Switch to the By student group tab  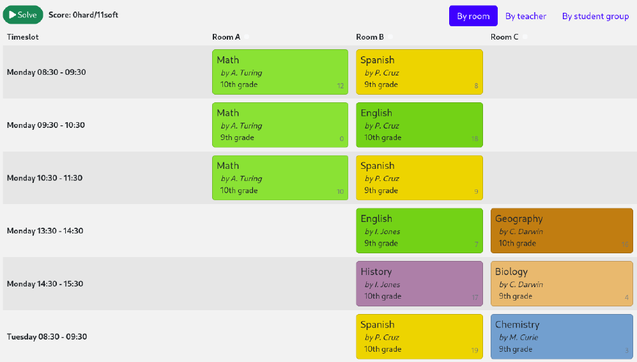pos(595,16)
